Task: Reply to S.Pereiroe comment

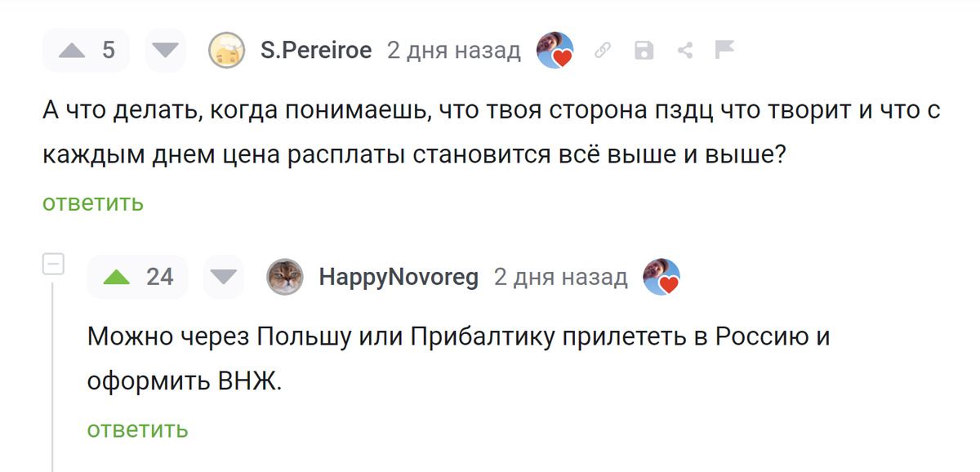Action: tap(93, 203)
